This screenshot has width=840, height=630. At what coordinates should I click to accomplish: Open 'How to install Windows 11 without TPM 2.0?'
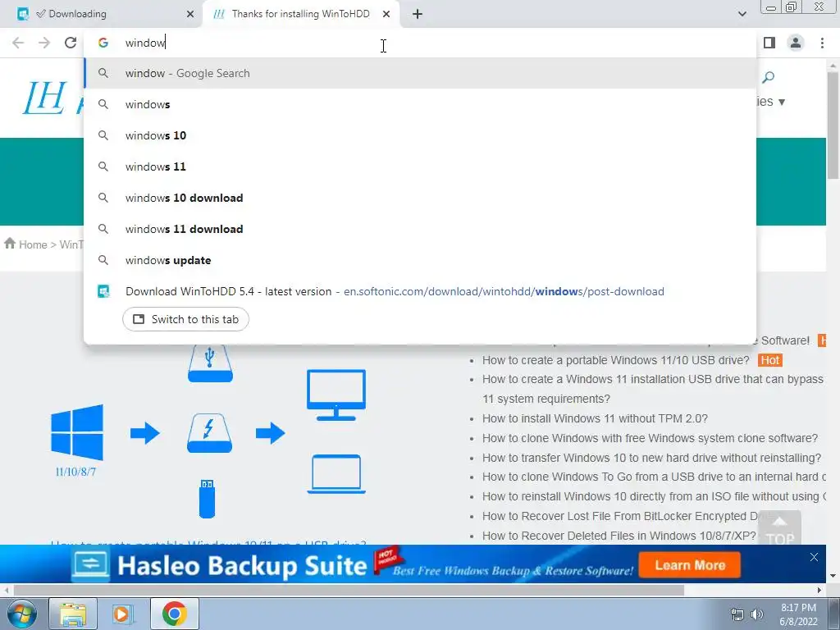(595, 418)
